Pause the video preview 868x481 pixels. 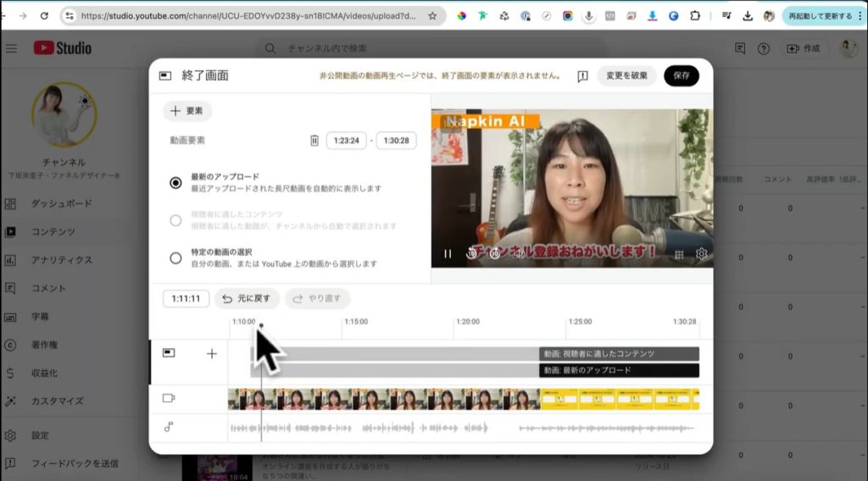(448, 253)
